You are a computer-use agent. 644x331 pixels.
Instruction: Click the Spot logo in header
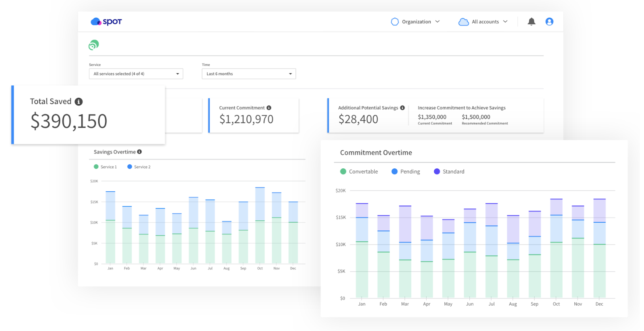(x=106, y=22)
